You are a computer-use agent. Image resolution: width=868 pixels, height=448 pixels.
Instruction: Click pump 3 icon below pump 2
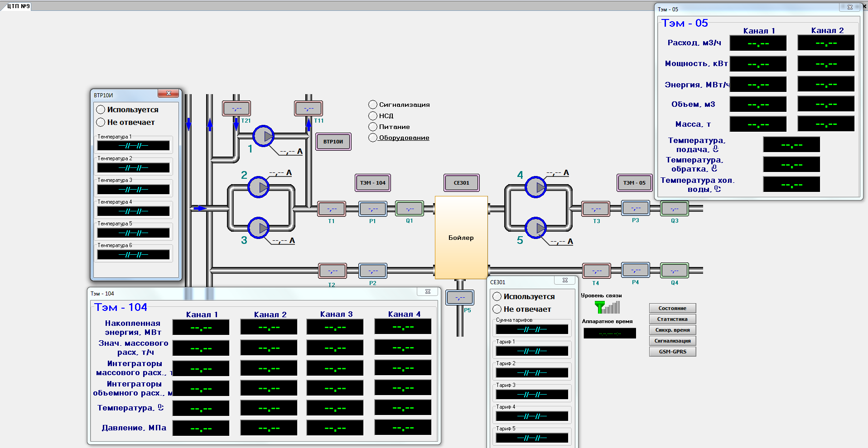pos(258,228)
